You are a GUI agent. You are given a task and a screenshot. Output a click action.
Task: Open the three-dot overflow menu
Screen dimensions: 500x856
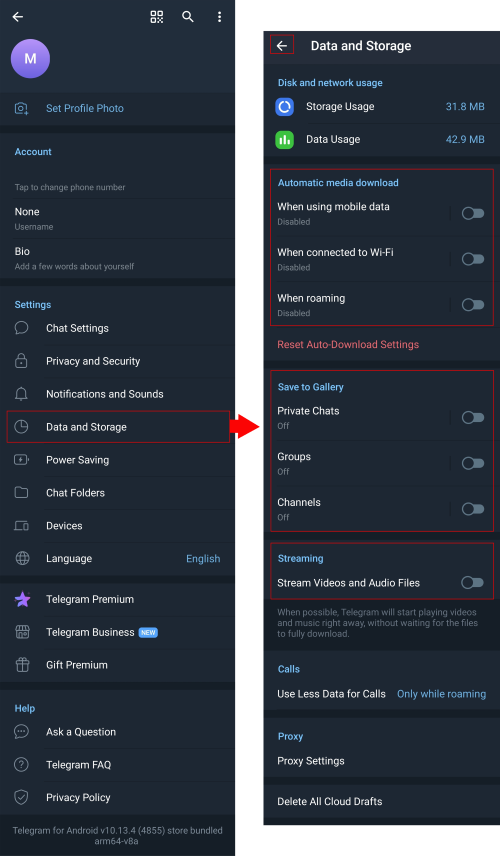[219, 17]
